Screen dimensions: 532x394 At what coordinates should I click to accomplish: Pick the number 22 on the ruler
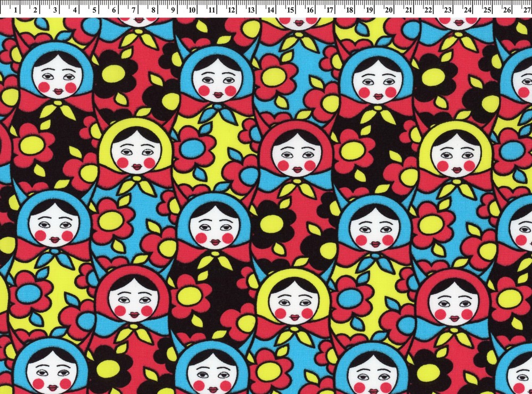point(428,10)
